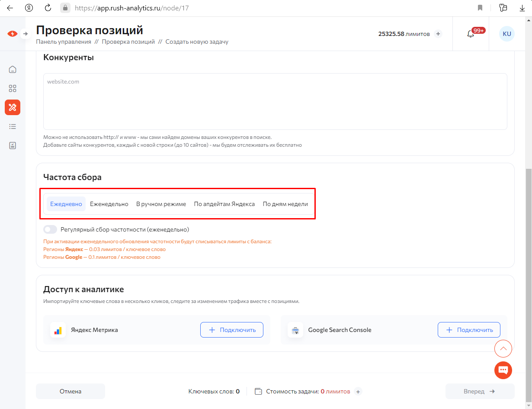Expand the sidebar with the arrow button

26,34
